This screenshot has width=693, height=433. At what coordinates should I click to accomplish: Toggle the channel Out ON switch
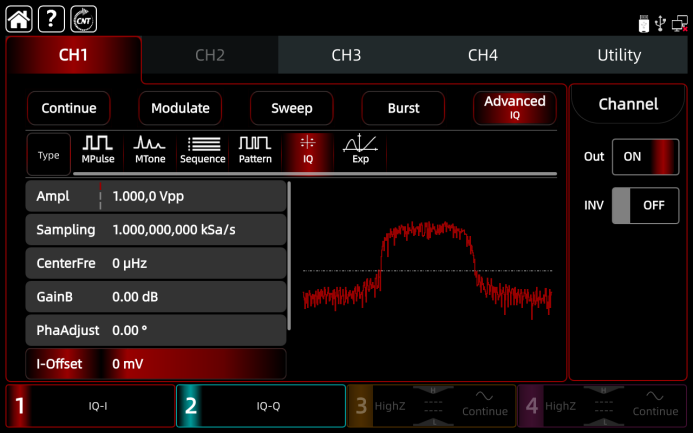click(x=645, y=157)
